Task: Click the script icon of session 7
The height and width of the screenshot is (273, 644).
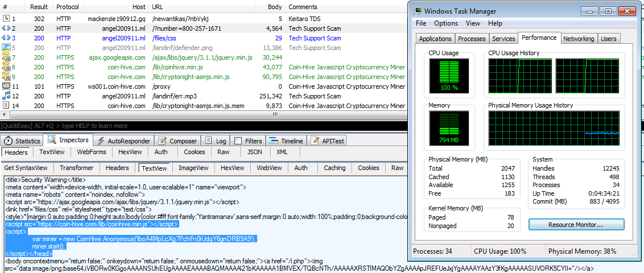Action: pos(6,57)
